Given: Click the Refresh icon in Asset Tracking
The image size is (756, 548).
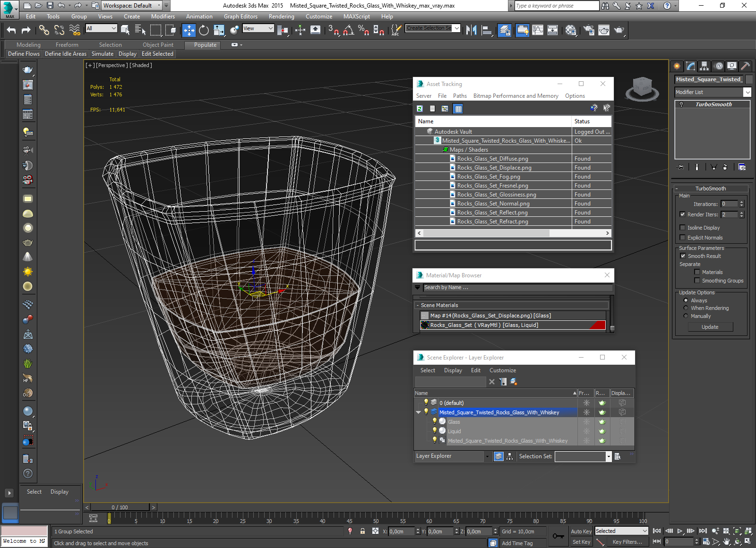Looking at the screenshot, I should click(420, 109).
